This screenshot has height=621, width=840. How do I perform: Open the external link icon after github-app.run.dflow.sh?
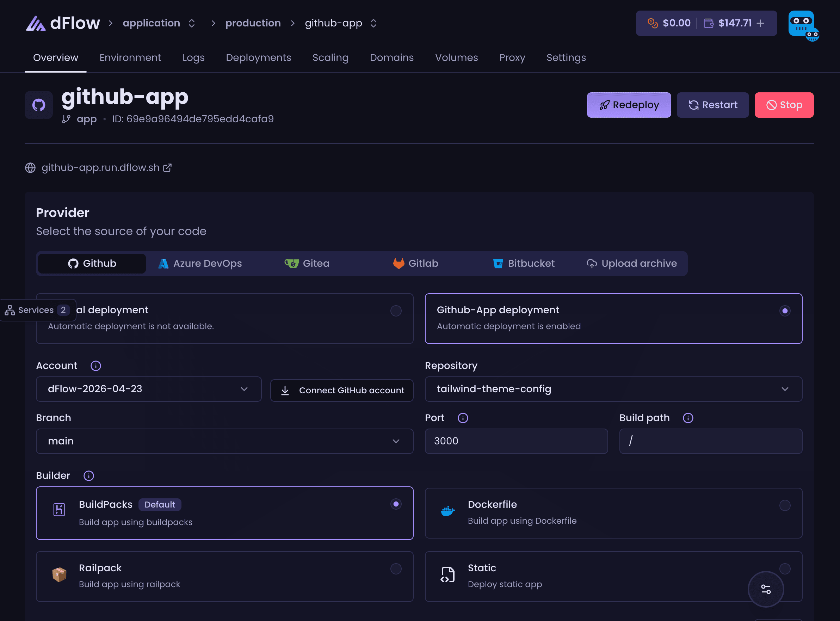coord(167,168)
